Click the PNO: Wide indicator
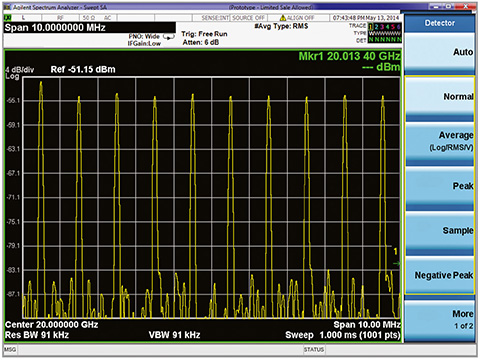The height and width of the screenshot is (360, 480). tap(144, 36)
